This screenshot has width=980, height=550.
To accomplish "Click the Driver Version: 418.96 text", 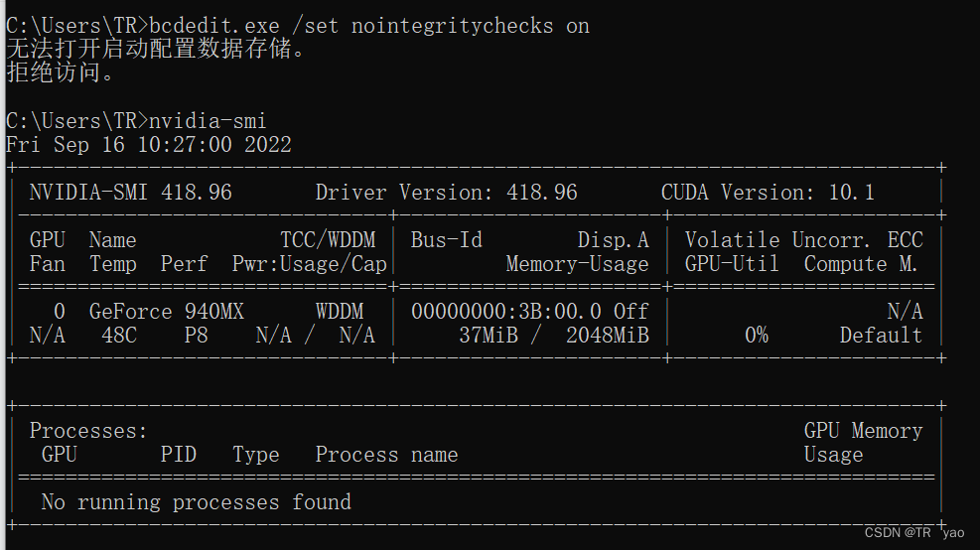I will point(446,193).
